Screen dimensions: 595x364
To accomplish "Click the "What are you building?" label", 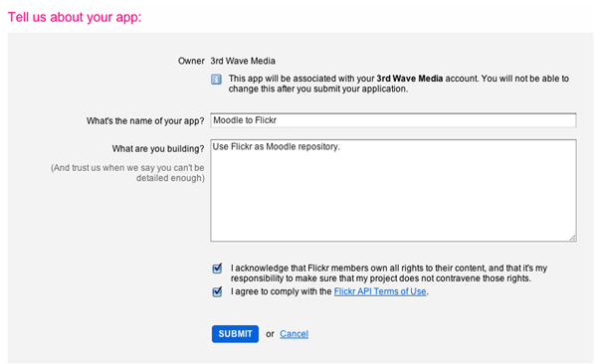I will coord(158,148).
